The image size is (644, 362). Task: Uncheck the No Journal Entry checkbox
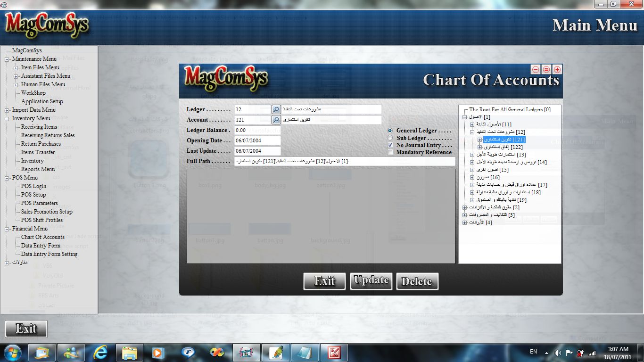pos(390,145)
